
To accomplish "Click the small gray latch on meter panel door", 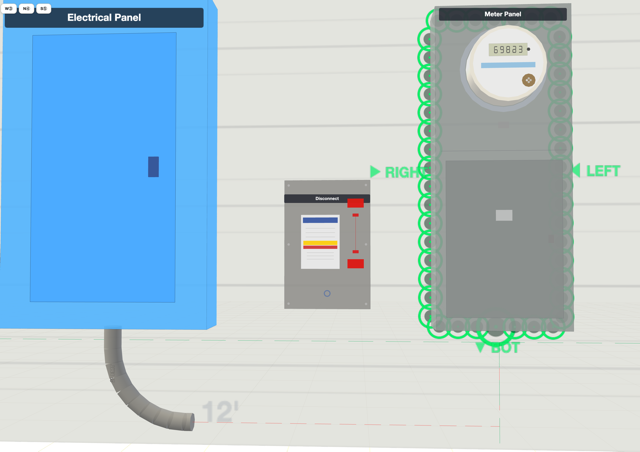I will [x=504, y=215].
